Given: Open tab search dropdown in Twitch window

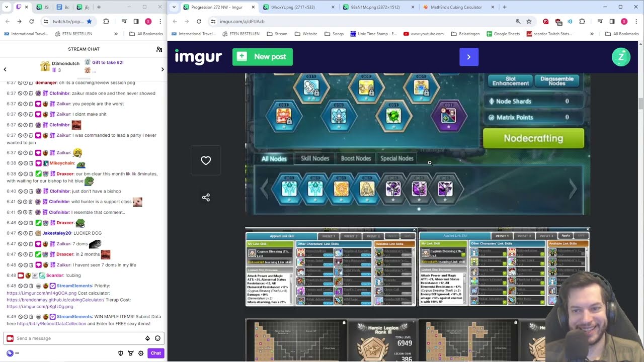Looking at the screenshot, I should click(x=6, y=7).
